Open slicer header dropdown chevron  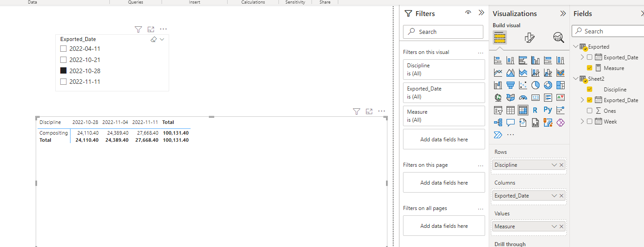[162, 39]
